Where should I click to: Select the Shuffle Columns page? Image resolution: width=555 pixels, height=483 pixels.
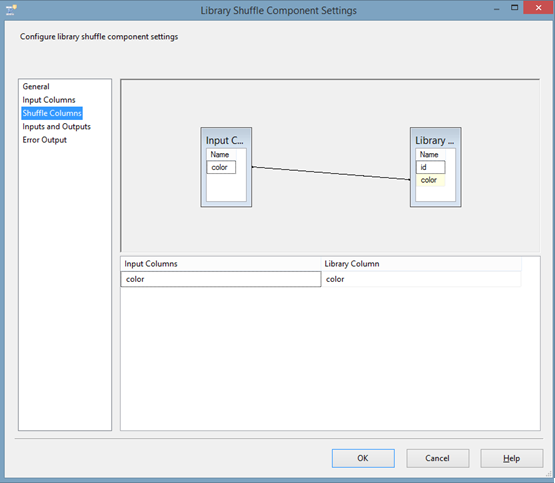pos(52,113)
